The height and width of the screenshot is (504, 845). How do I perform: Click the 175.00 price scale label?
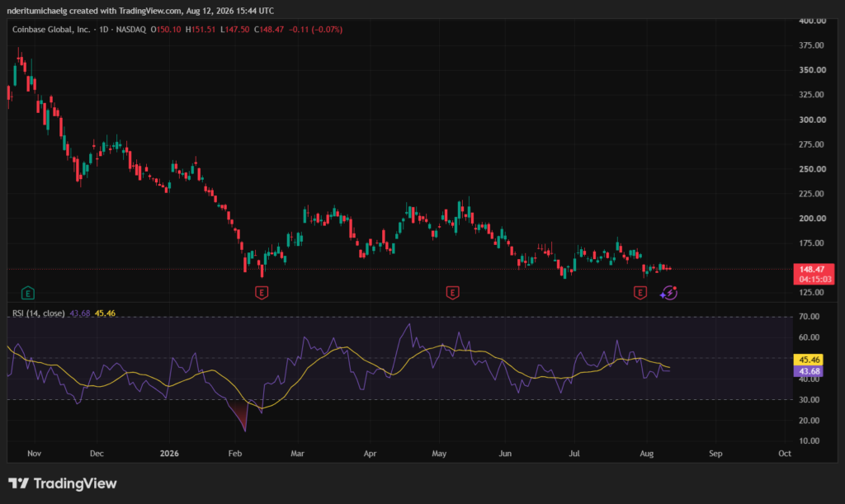click(x=812, y=243)
